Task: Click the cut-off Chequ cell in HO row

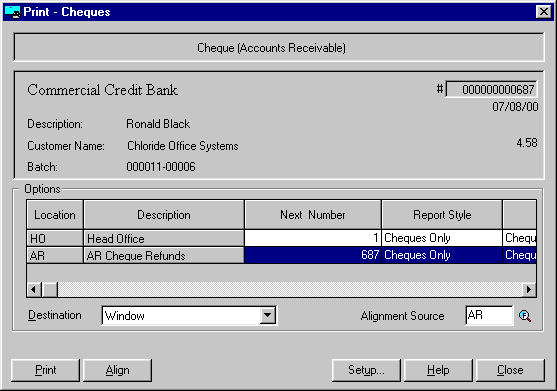Action: [x=520, y=238]
